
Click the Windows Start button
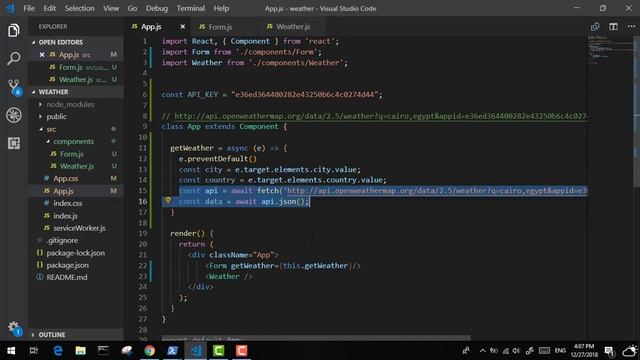tap(11, 351)
